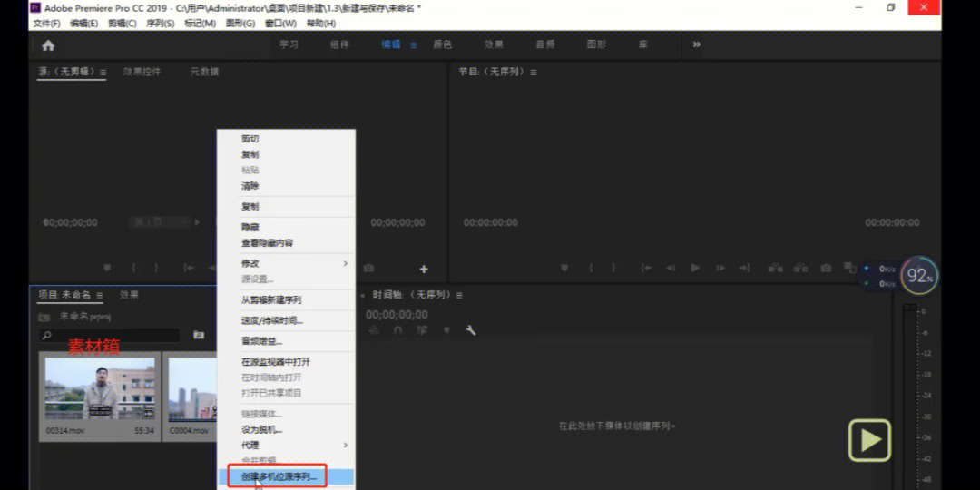Add marker in the timeline panel
Viewport: 980px width, 490px height.
(x=446, y=330)
